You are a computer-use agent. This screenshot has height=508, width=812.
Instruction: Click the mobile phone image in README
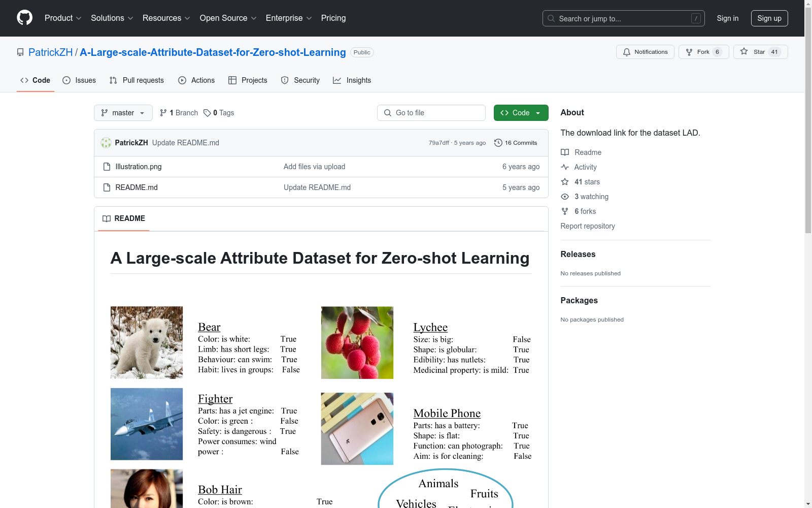click(x=357, y=429)
